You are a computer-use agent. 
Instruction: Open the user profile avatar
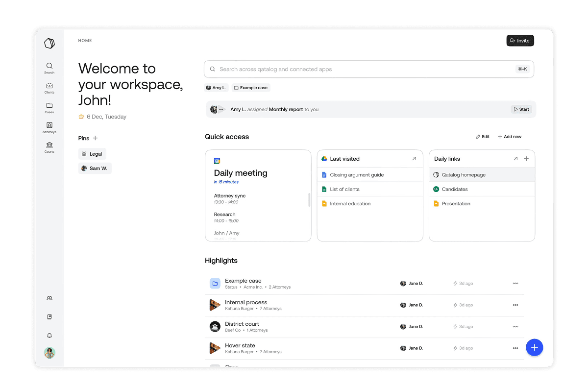49,353
